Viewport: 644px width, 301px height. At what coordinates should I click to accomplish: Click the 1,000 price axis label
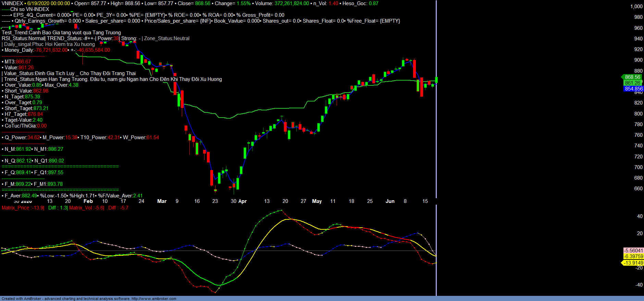tap(636, 7)
